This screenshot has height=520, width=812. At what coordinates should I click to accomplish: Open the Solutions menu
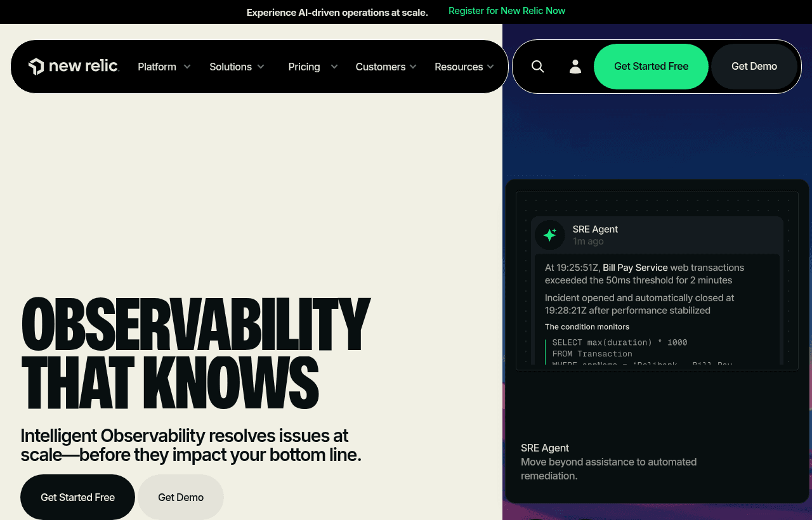(x=230, y=67)
